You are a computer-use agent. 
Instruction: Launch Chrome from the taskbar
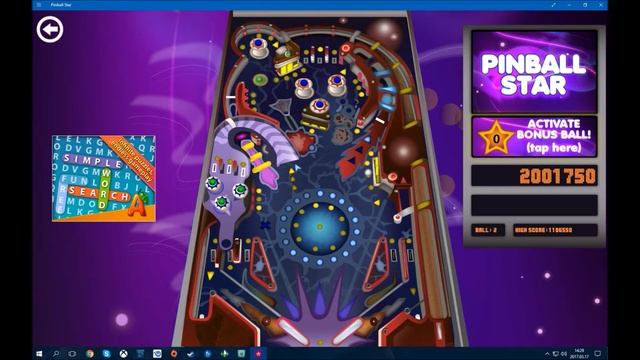(89, 353)
